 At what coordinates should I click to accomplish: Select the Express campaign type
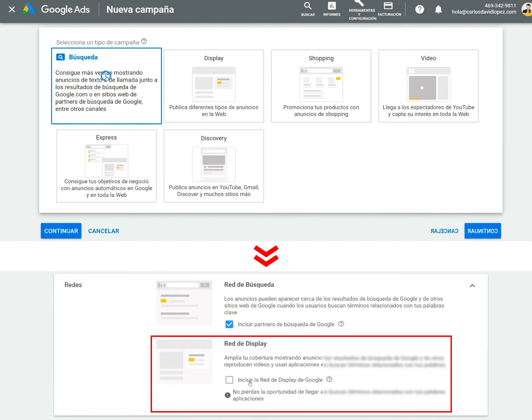tap(106, 166)
